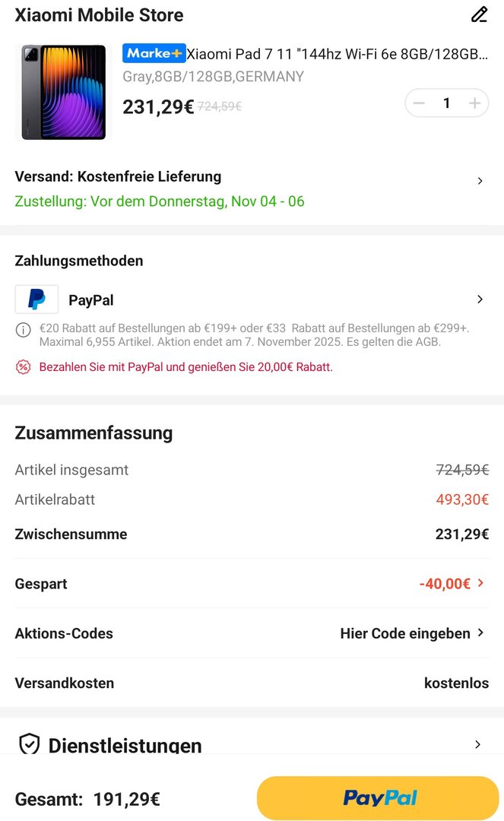Open the Xiaomi Mobile Store title
504x821 pixels.
click(x=99, y=15)
